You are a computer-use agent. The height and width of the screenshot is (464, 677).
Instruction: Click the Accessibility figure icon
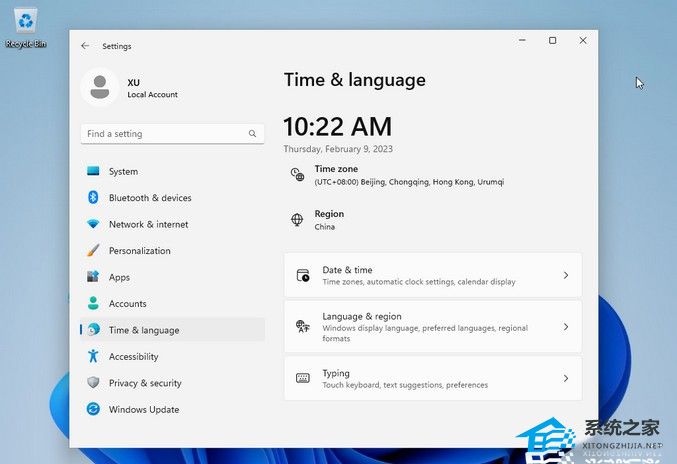(93, 356)
